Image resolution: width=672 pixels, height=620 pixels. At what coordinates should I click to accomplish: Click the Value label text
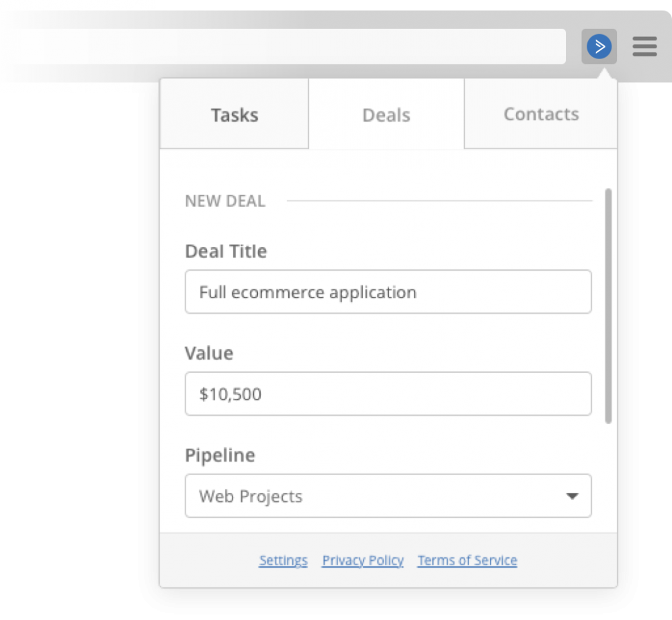click(x=209, y=353)
